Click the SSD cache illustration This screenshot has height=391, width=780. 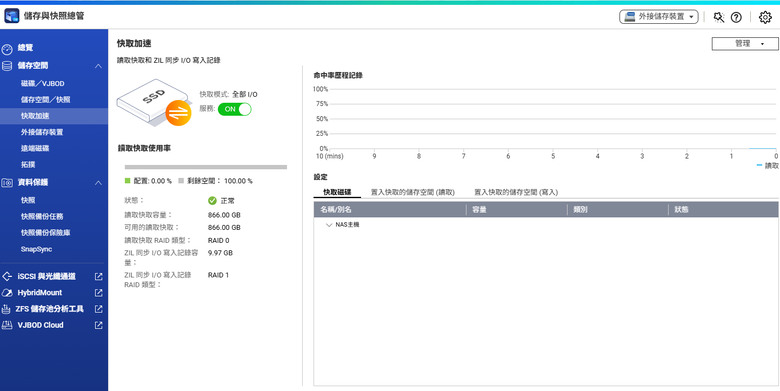(154, 102)
